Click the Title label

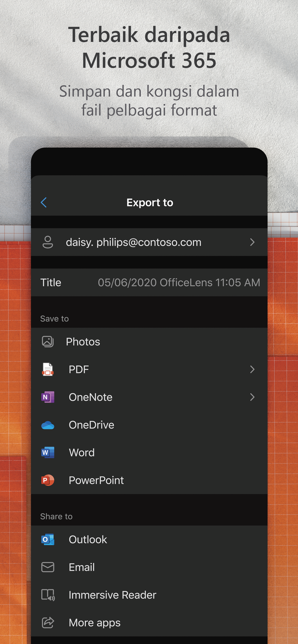[x=51, y=282]
